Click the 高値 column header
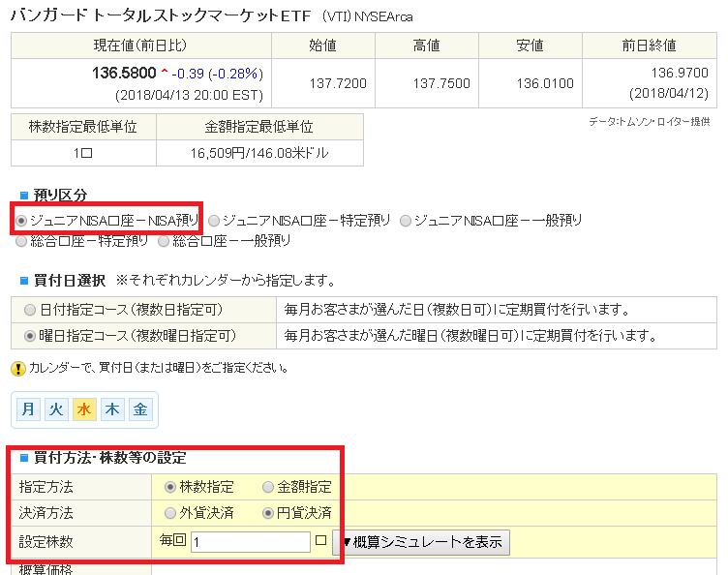The width and height of the screenshot is (728, 575). [426, 45]
